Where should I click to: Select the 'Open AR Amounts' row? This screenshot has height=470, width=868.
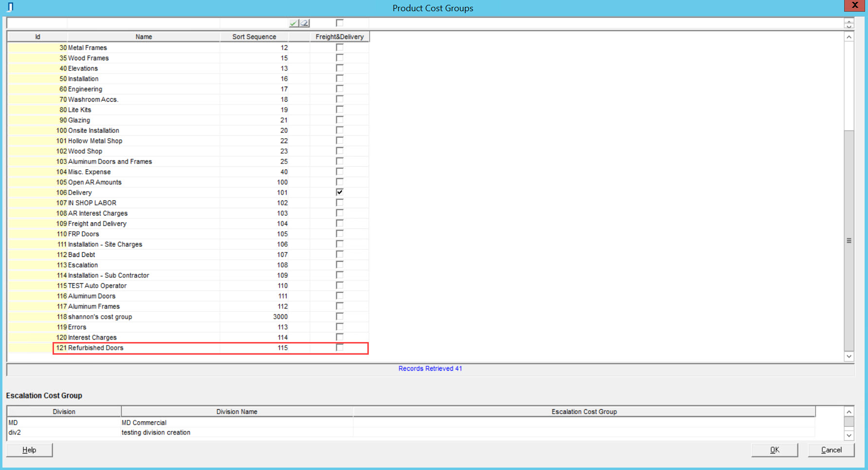coord(188,182)
